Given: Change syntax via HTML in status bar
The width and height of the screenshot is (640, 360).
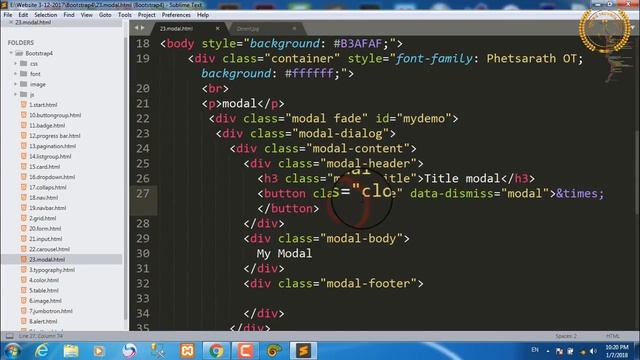Looking at the screenshot, I should point(613,336).
